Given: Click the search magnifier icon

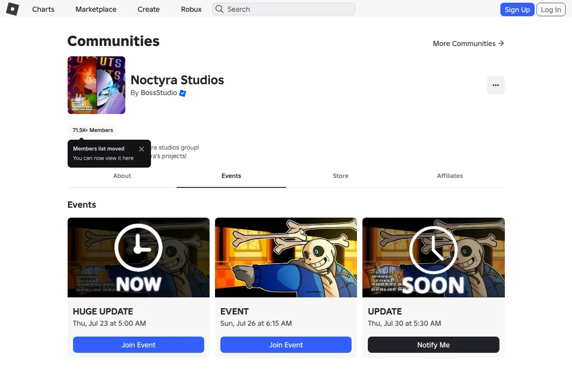Looking at the screenshot, I should pos(220,9).
